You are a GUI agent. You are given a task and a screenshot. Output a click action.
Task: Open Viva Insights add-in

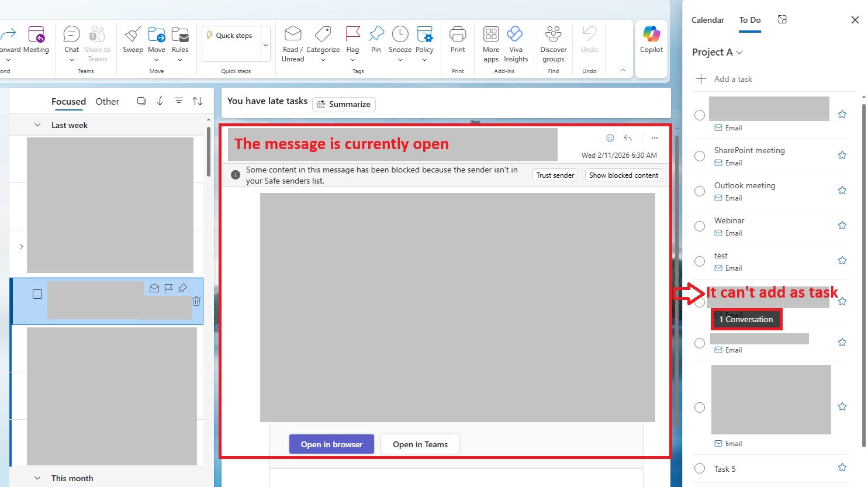point(515,33)
